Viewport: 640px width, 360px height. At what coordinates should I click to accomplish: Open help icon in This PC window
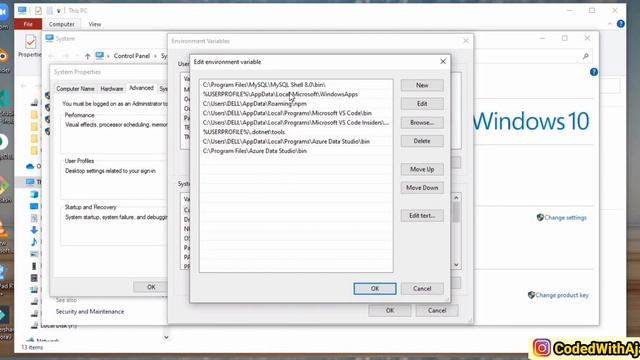pyautogui.click(x=620, y=24)
